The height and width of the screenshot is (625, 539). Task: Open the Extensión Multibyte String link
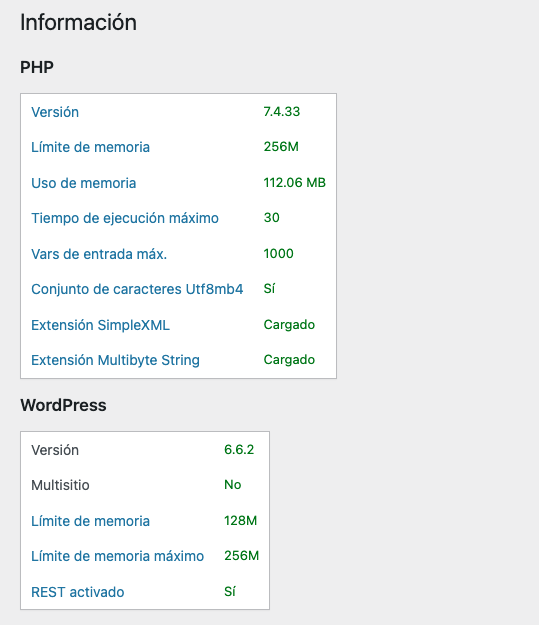point(115,360)
